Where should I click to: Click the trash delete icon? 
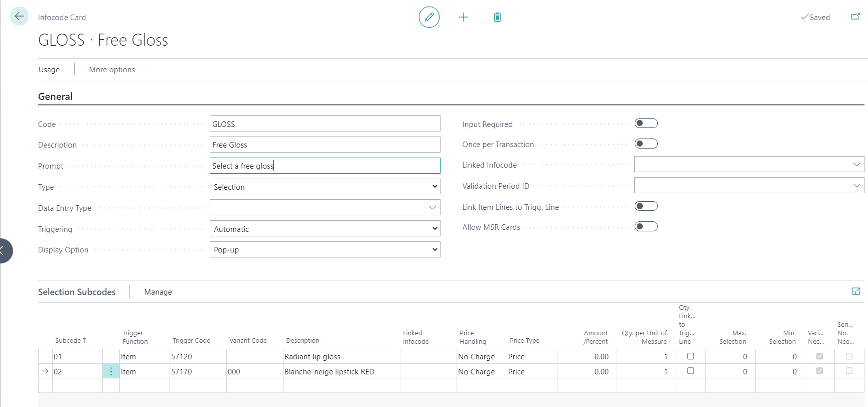coord(497,17)
